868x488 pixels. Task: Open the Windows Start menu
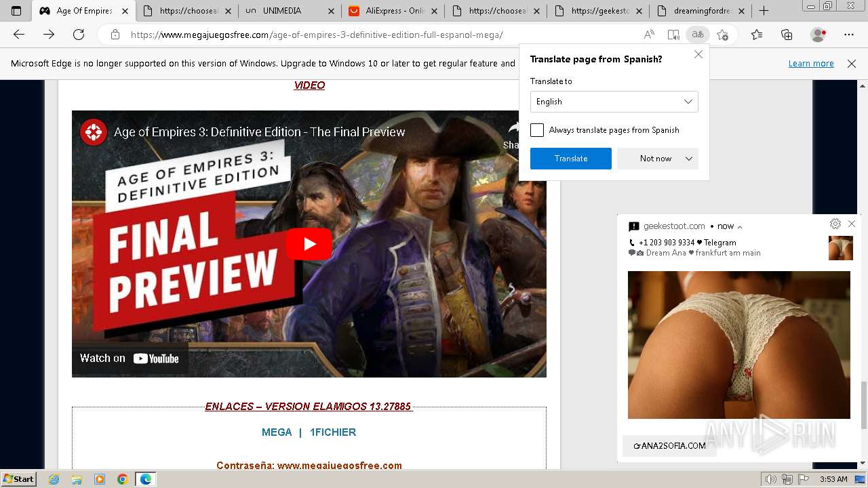click(18, 479)
